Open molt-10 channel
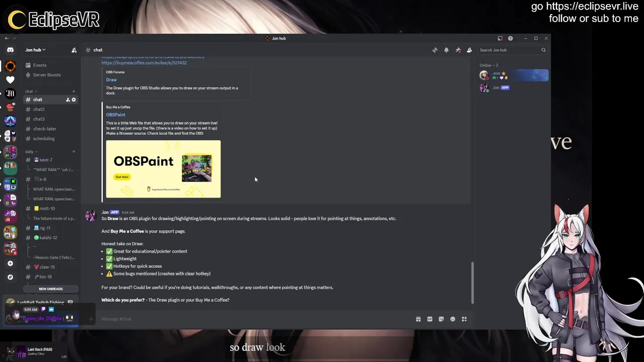Viewport: 644px width, 362px height. [x=50, y=209]
